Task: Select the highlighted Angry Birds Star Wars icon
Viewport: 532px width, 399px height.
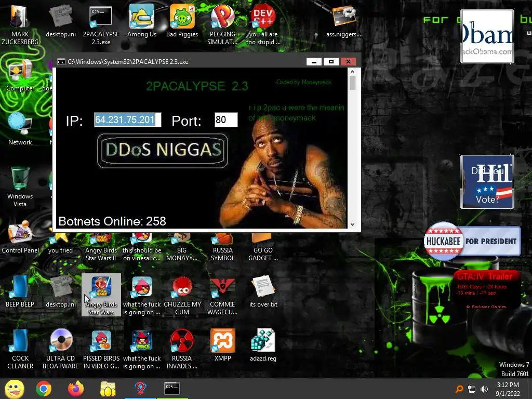Action: click(x=101, y=295)
